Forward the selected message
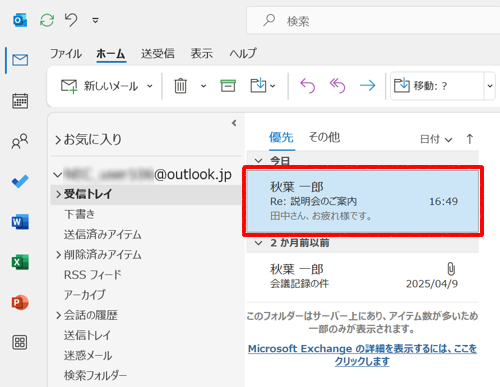This screenshot has height=387, width=500. click(x=368, y=86)
